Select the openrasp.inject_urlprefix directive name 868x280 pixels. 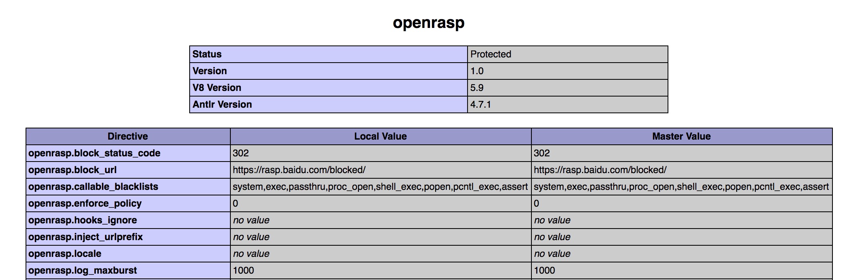click(x=85, y=237)
